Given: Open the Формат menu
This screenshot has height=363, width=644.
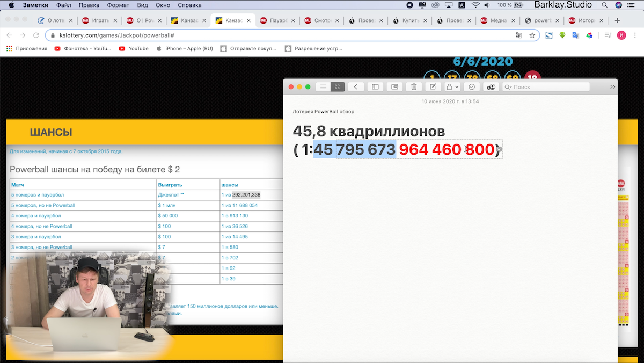Looking at the screenshot, I should 118,5.
